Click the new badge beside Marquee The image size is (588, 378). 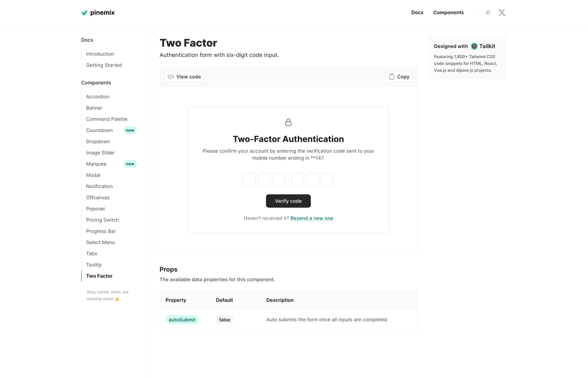130,164
